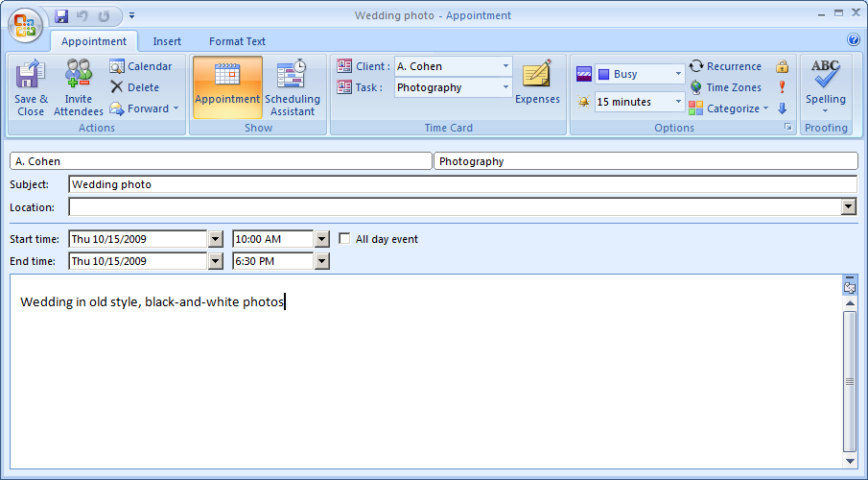Viewport: 868px width, 480px height.
Task: Expand the Client dropdown showing A. Cohen
Action: tap(505, 66)
